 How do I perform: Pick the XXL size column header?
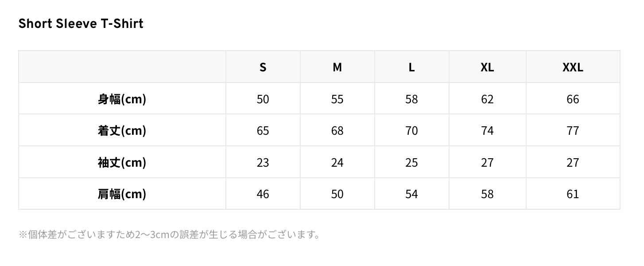[573, 67]
